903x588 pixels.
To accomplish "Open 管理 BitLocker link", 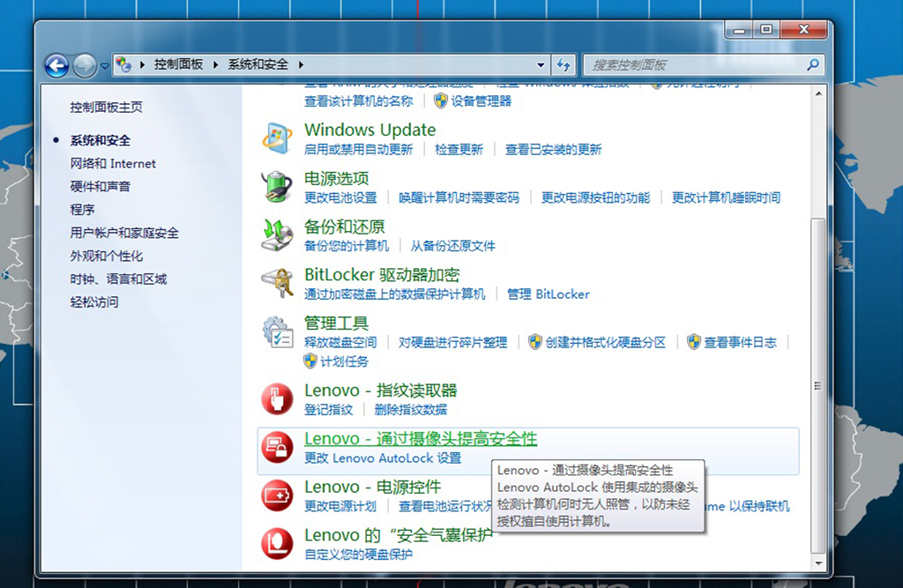I will pos(549,294).
